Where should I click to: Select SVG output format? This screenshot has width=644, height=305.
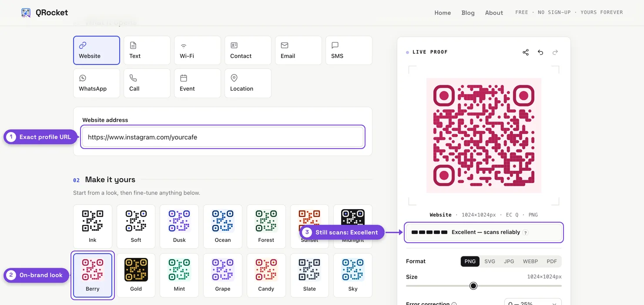click(490, 261)
